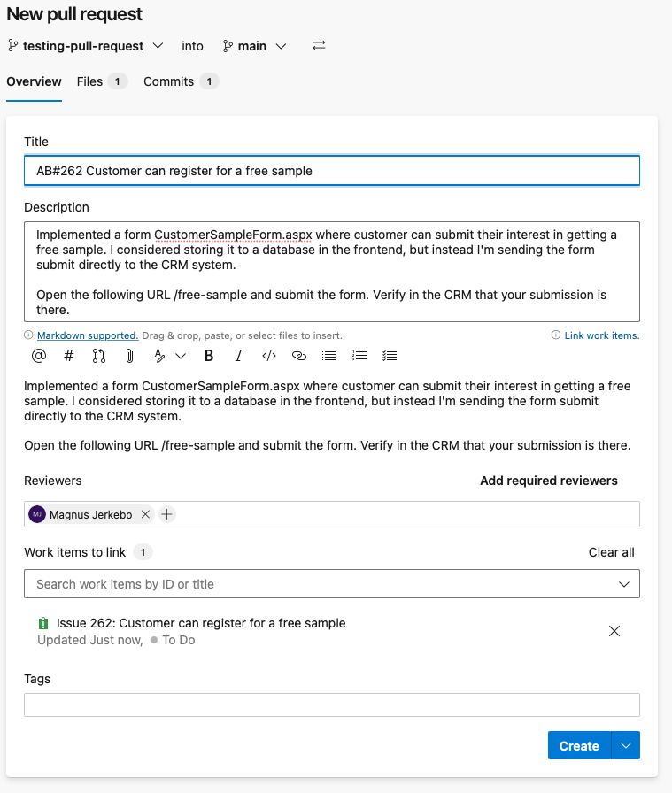
Task: Insert a pull request reference icon
Action: (x=99, y=356)
